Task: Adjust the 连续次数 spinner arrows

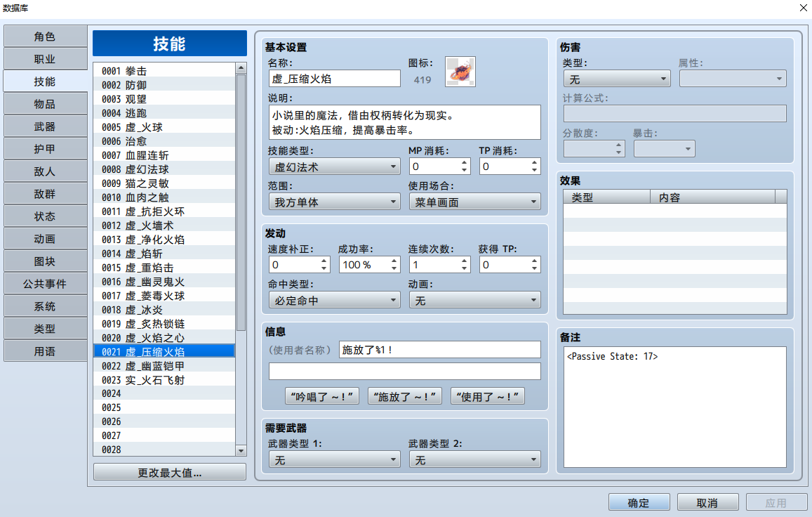Action: 464,264
